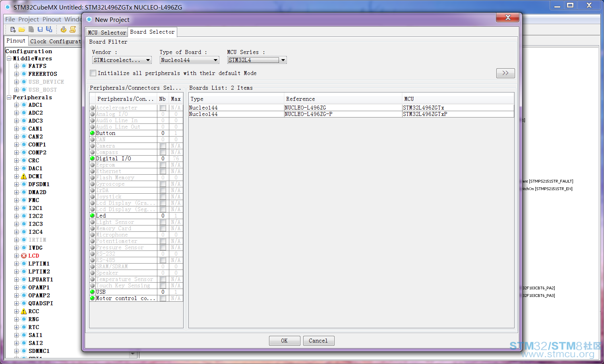Open the MCU Series dropdown
The height and width of the screenshot is (364, 604).
click(257, 60)
